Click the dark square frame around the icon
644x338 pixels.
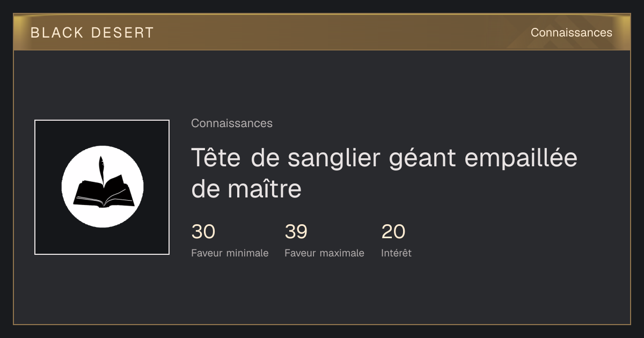(102, 187)
